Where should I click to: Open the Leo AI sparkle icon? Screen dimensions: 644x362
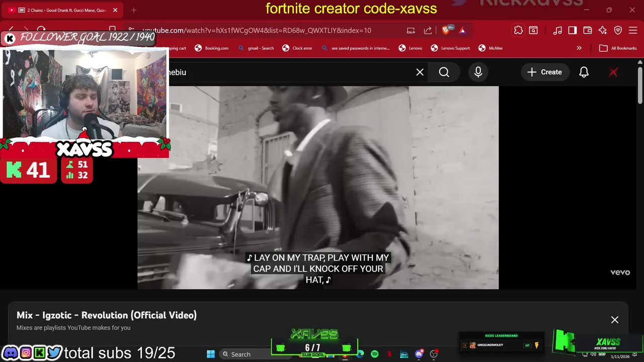pos(603,30)
